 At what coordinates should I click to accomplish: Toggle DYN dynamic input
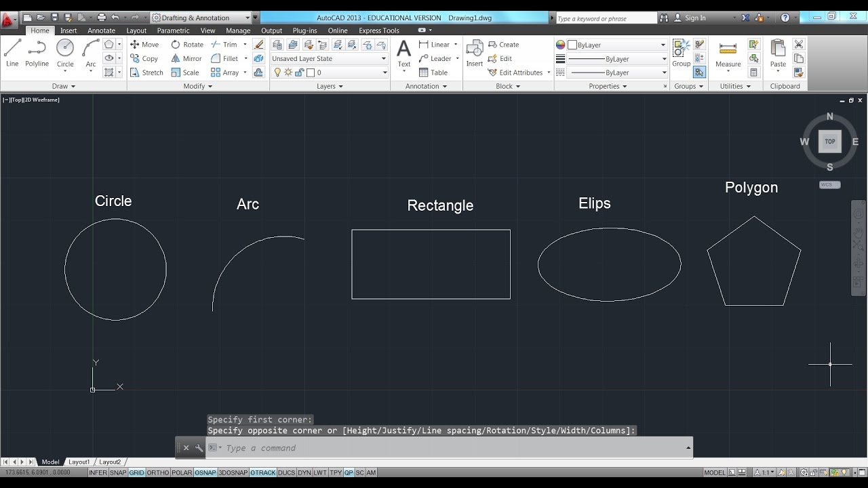click(x=304, y=472)
